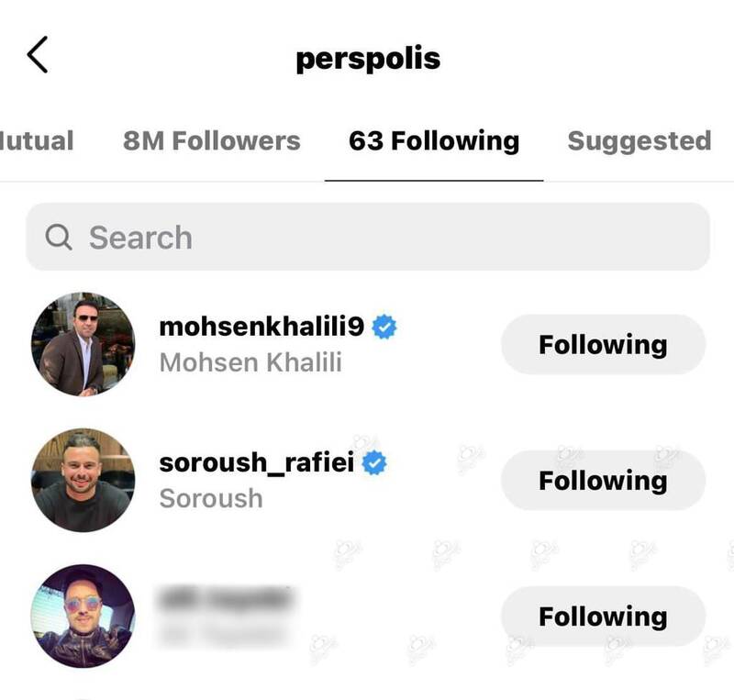Switch to the Mutual tab

(37, 140)
